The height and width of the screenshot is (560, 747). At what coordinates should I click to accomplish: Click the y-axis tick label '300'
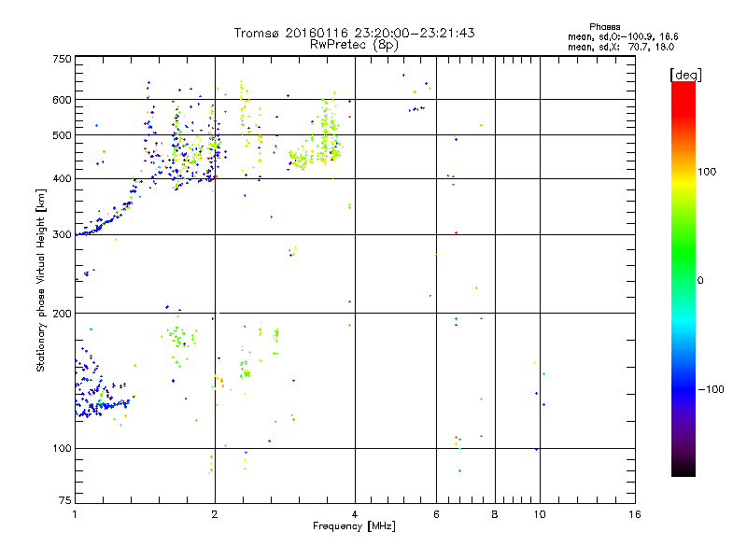(x=62, y=235)
